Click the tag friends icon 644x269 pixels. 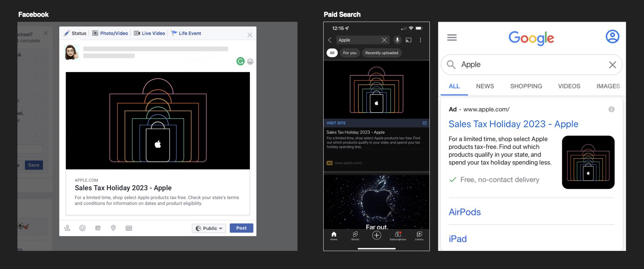(x=67, y=228)
